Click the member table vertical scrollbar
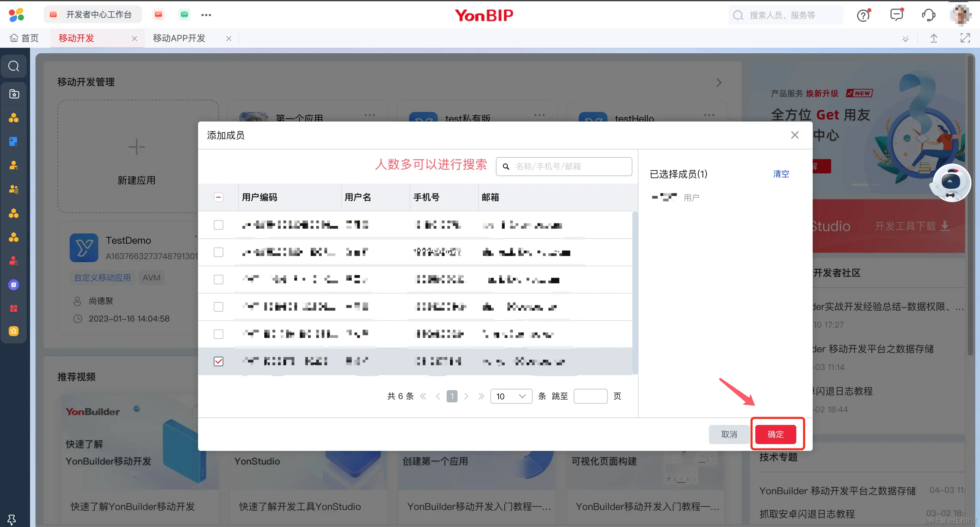This screenshot has width=980, height=527. click(x=634, y=293)
